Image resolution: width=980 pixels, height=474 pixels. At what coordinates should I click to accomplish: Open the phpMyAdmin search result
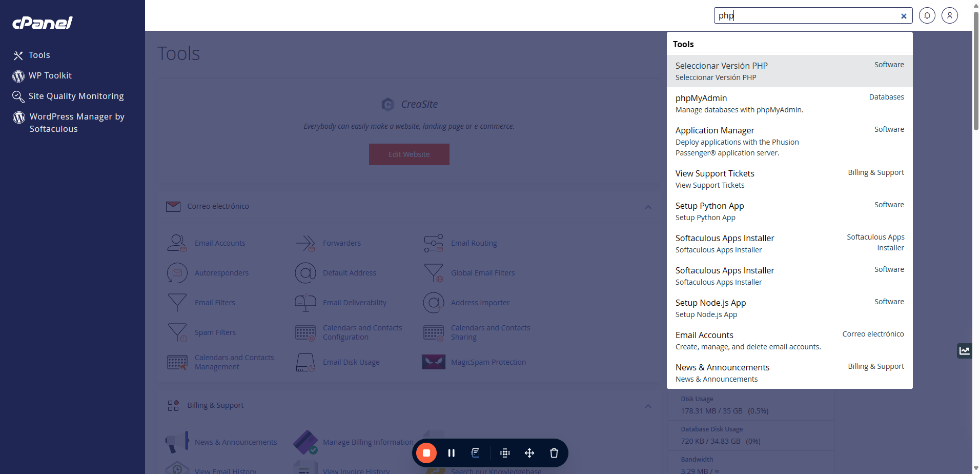coord(789,103)
